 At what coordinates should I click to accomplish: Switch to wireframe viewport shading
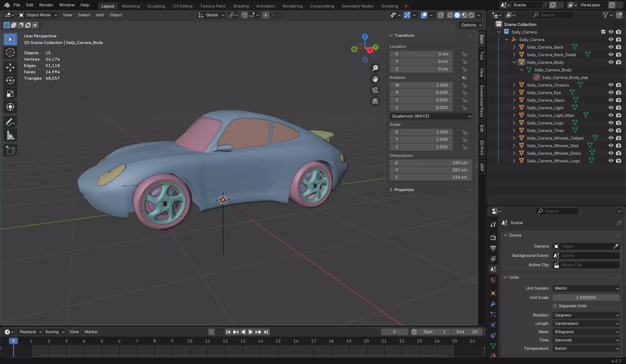point(450,15)
